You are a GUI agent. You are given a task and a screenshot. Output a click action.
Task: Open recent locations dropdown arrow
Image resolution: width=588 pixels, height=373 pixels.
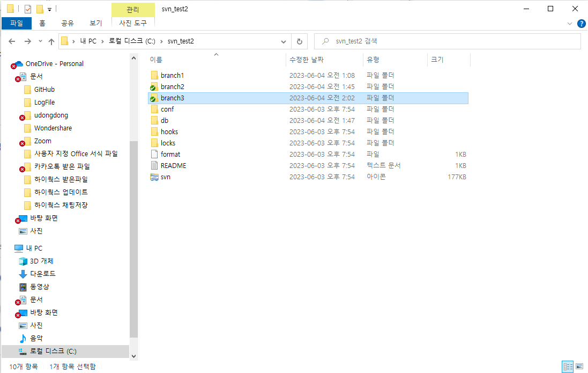pos(40,41)
